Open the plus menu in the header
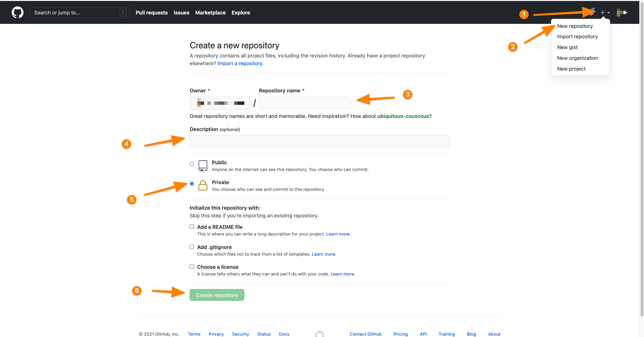 (602, 12)
